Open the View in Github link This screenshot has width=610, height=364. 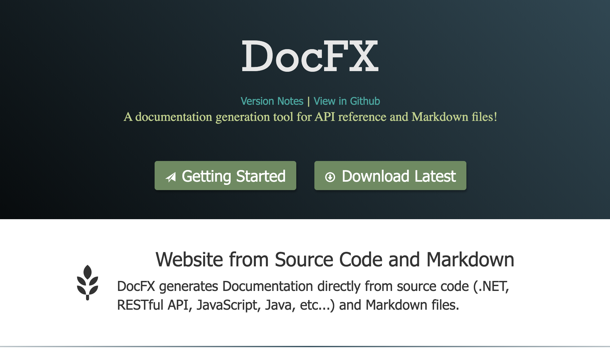(347, 101)
